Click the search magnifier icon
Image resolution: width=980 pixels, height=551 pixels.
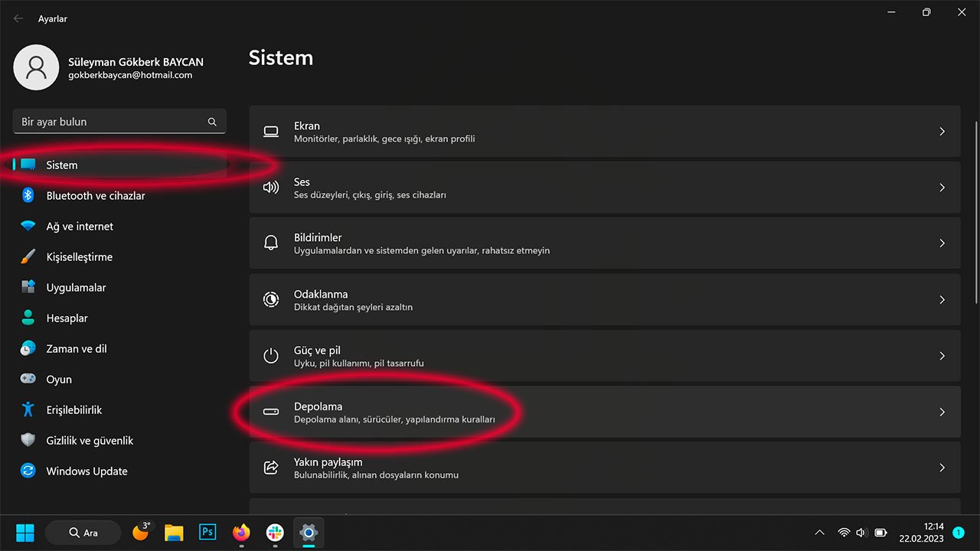pyautogui.click(x=212, y=122)
